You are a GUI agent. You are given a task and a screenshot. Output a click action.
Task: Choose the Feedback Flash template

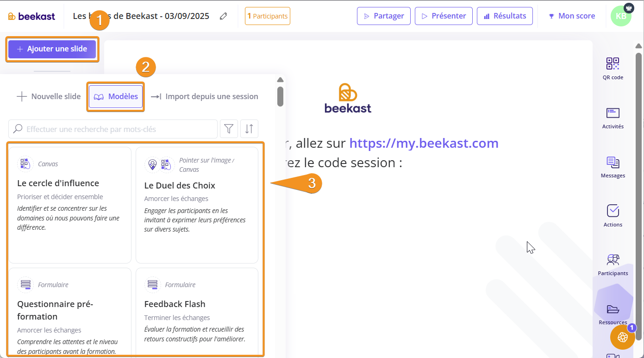(x=197, y=311)
